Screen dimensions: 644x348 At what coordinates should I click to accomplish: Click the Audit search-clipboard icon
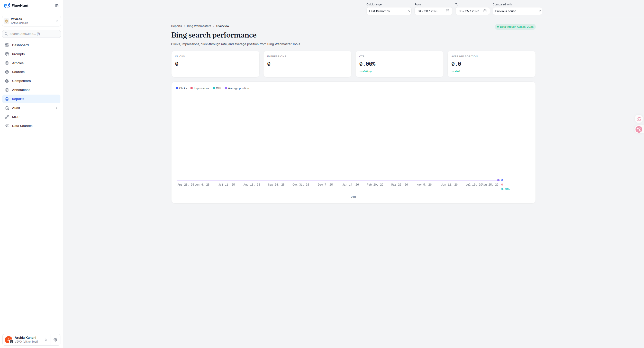pos(7,108)
